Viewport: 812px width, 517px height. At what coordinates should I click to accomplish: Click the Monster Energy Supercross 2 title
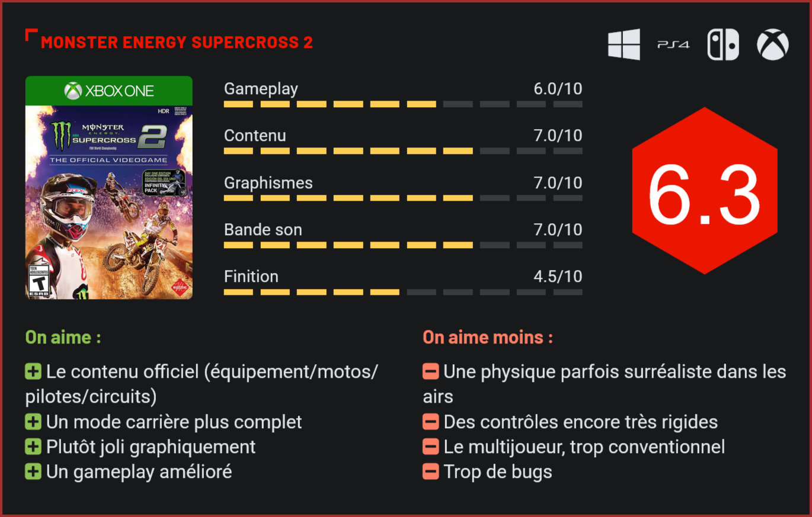pos(177,43)
